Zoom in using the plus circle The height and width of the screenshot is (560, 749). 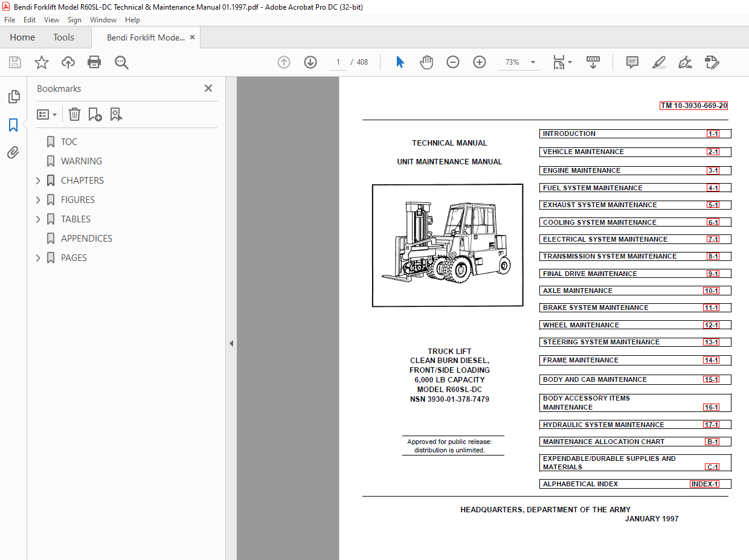pos(480,62)
